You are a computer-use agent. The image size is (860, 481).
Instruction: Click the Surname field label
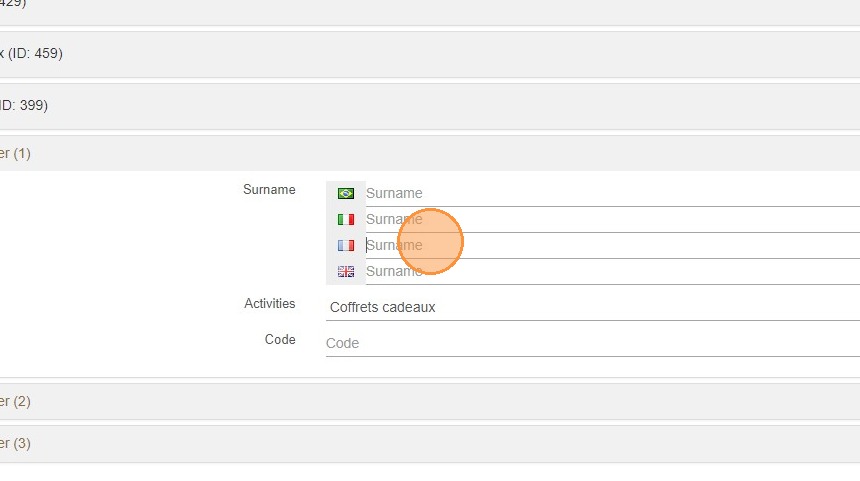[269, 190]
